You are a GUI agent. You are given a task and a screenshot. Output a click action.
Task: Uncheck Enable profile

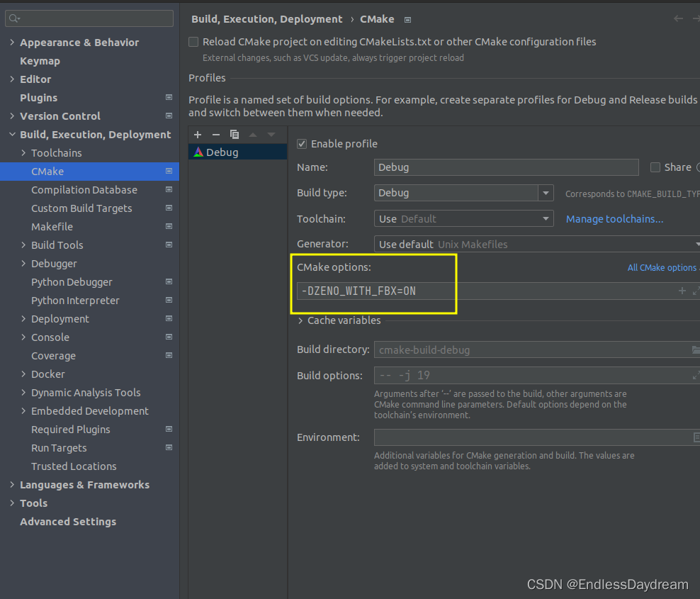click(x=302, y=144)
